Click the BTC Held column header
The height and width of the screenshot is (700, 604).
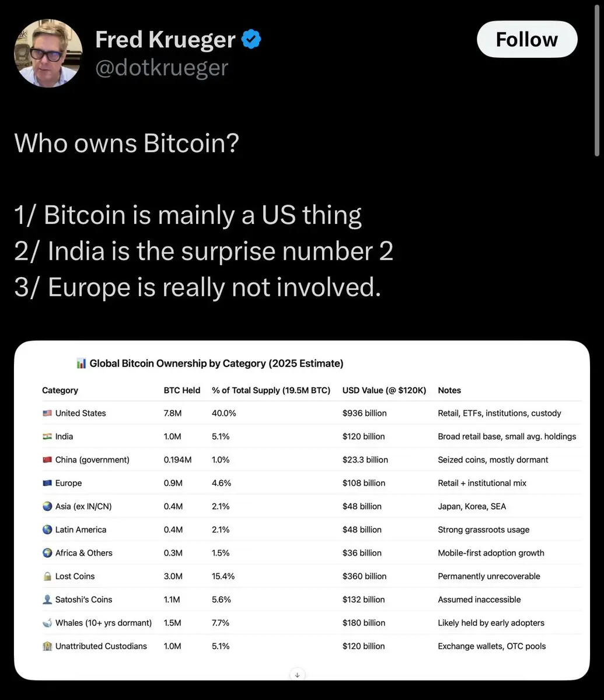coord(181,390)
